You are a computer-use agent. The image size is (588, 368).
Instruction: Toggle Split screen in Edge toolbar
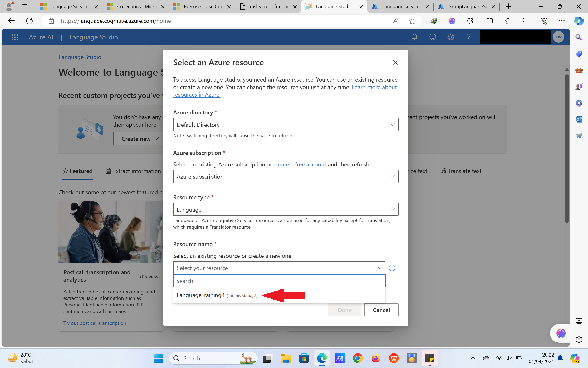490,21
